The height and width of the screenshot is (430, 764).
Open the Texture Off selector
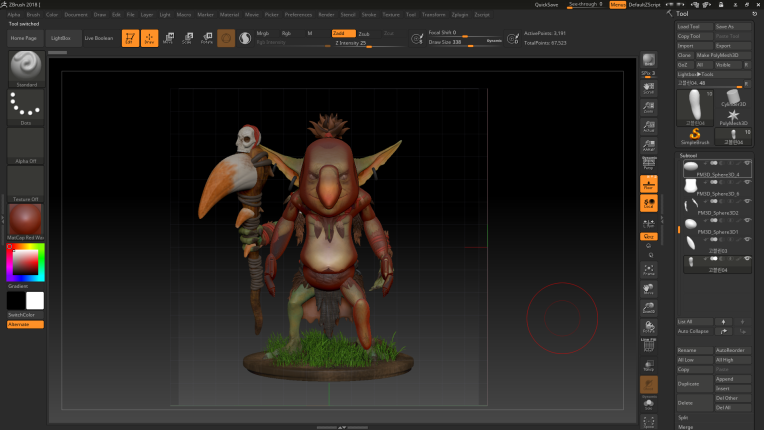26,184
